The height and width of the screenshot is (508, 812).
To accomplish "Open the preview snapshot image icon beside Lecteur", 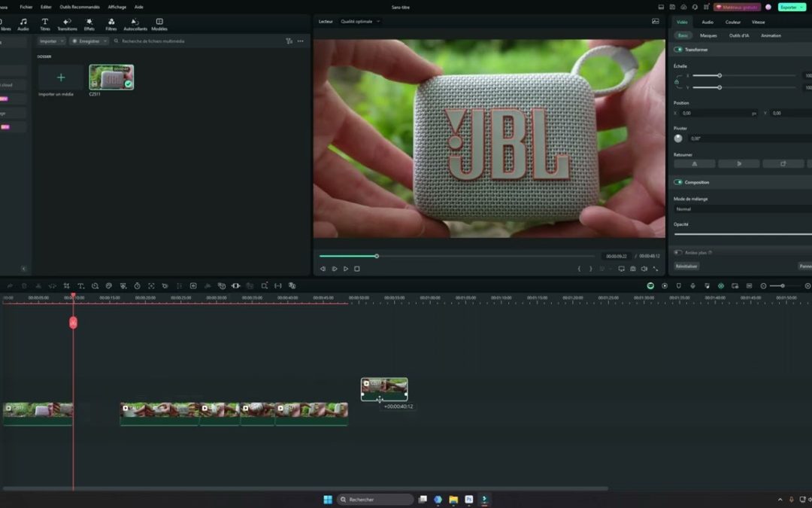I will pyautogui.click(x=655, y=21).
